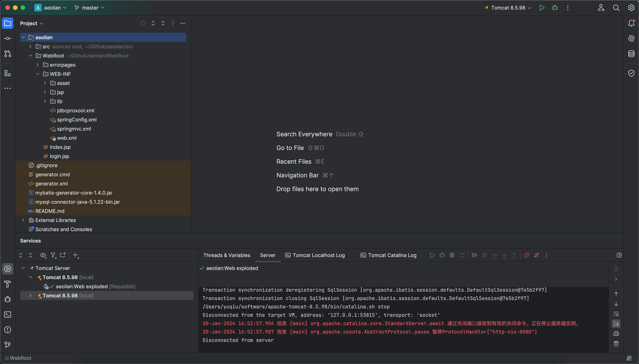This screenshot has height=364, width=639.
Task: Debug Tomcat 8.5.98 from top toolbar
Action: (x=555, y=8)
